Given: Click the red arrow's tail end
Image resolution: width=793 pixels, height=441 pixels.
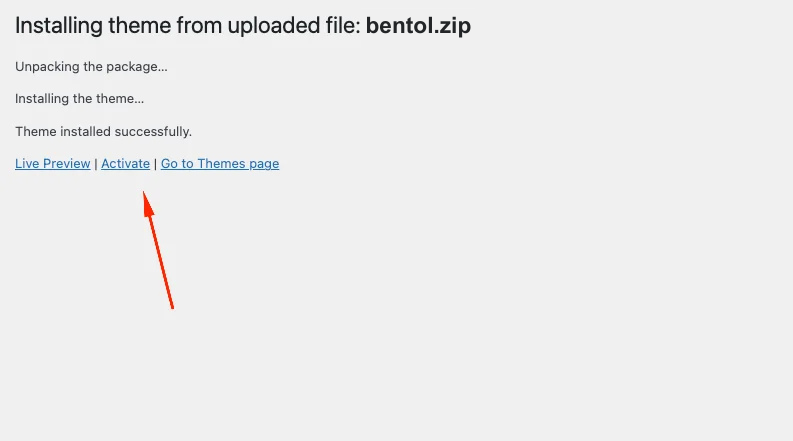Looking at the screenshot, I should pyautogui.click(x=172, y=305).
